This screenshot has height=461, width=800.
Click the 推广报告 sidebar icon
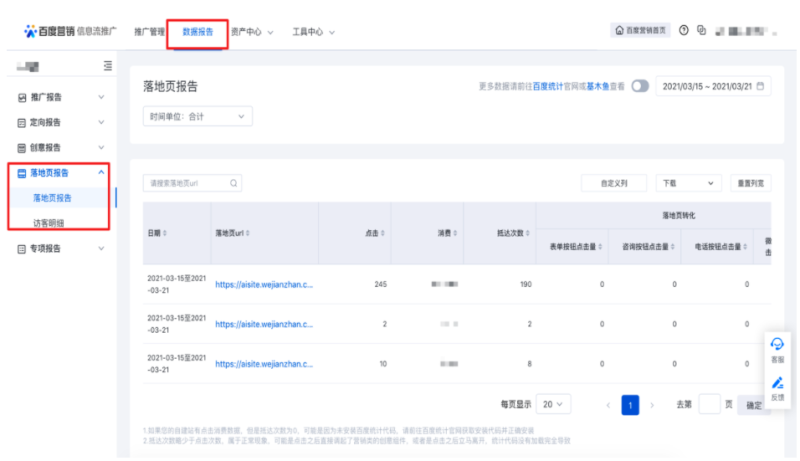point(22,97)
